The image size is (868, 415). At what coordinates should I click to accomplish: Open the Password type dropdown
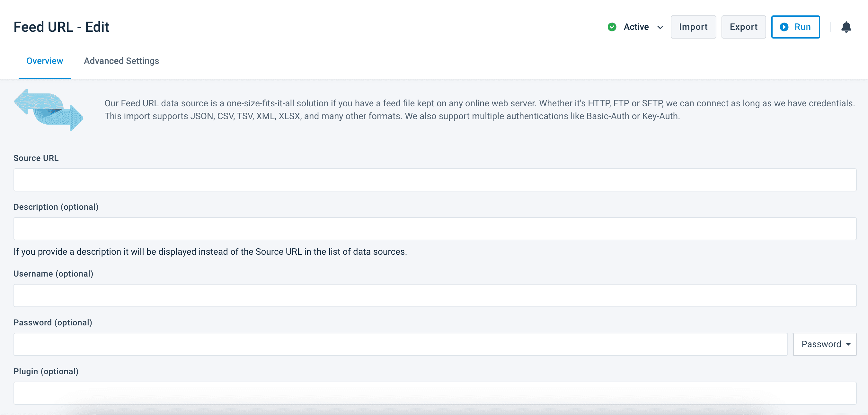(824, 344)
